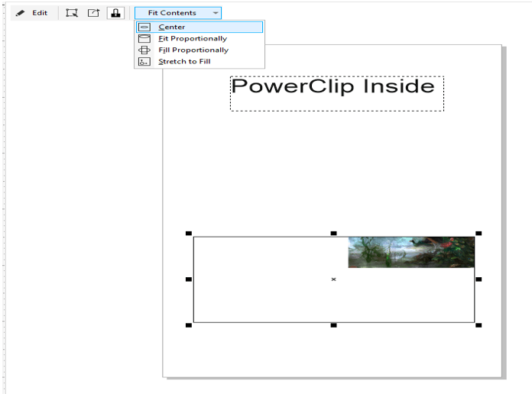Image resolution: width=532 pixels, height=394 pixels.
Task: Click the center X marker of the selection
Action: pos(333,279)
